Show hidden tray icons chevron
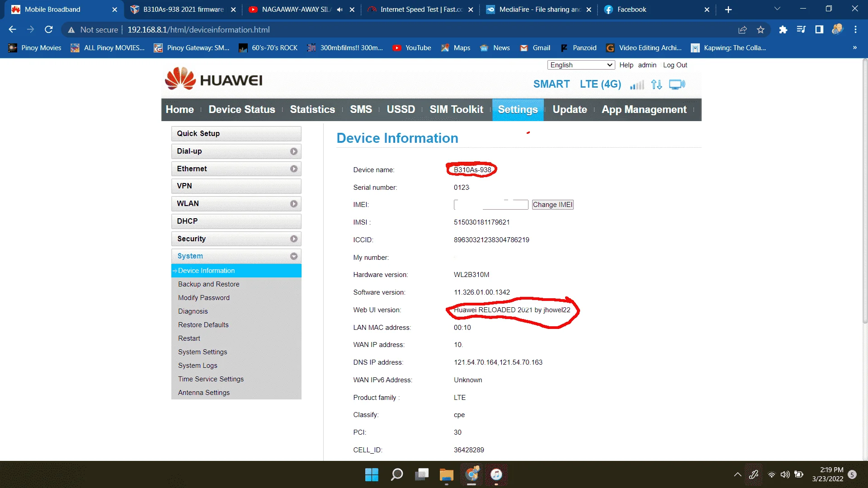The height and width of the screenshot is (488, 868). point(737,474)
